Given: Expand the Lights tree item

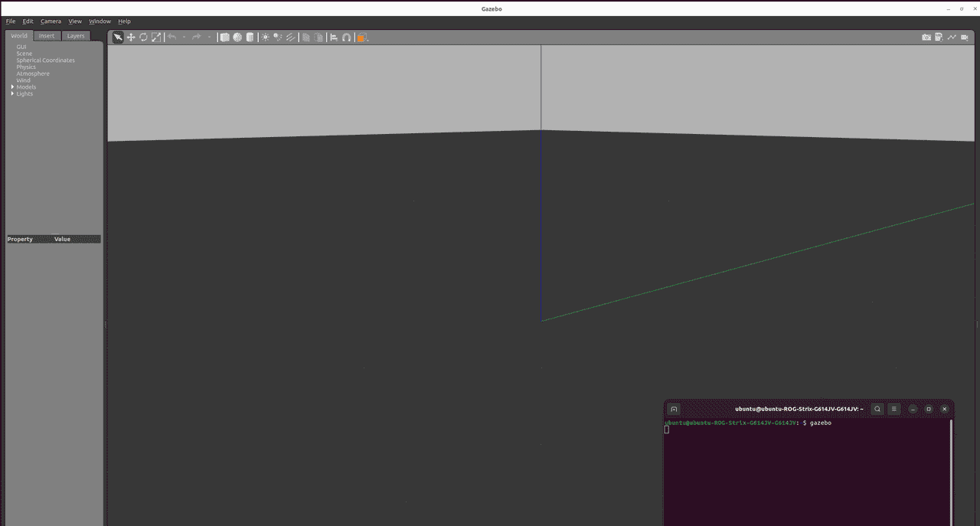Looking at the screenshot, I should [x=12, y=93].
